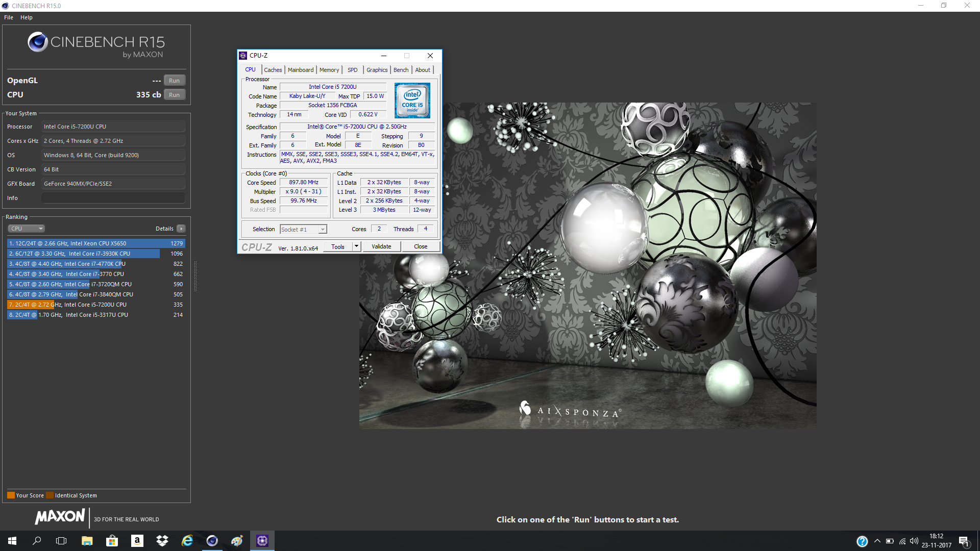Click the Tools button in CPU-Z
This screenshot has width=980, height=551.
click(338, 247)
